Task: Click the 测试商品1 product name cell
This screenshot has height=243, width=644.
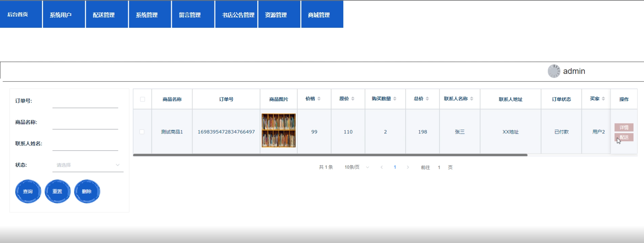Action: [x=172, y=132]
